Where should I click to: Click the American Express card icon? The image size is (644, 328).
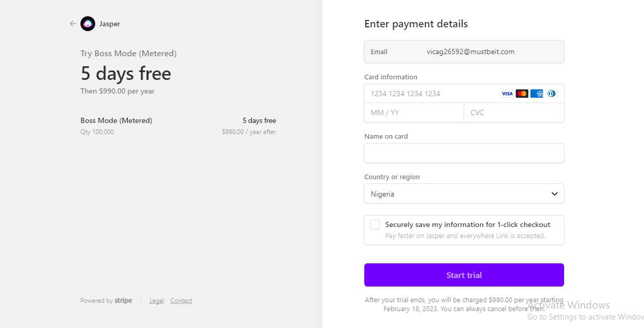(536, 94)
